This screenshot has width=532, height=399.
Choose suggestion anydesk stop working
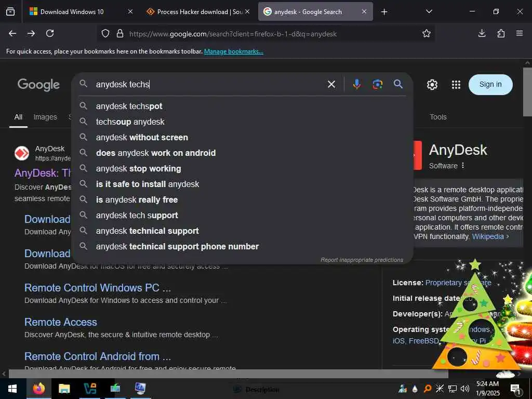click(x=242, y=169)
